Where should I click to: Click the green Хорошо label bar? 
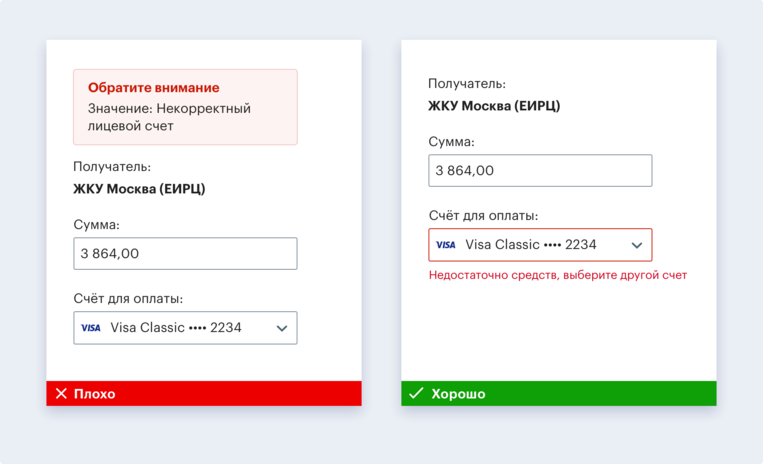(559, 394)
